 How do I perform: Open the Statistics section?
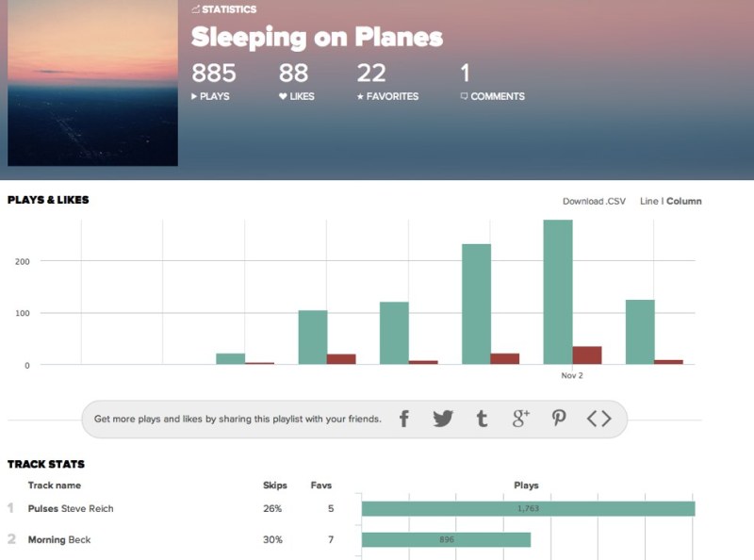(x=227, y=9)
